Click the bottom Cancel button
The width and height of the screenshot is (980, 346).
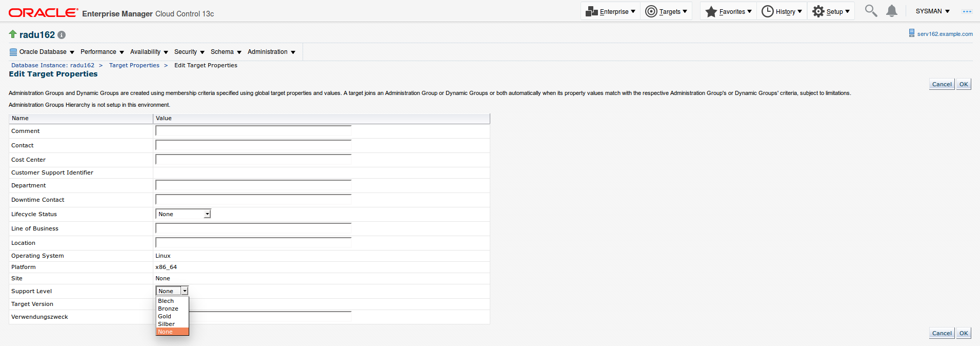pyautogui.click(x=942, y=333)
